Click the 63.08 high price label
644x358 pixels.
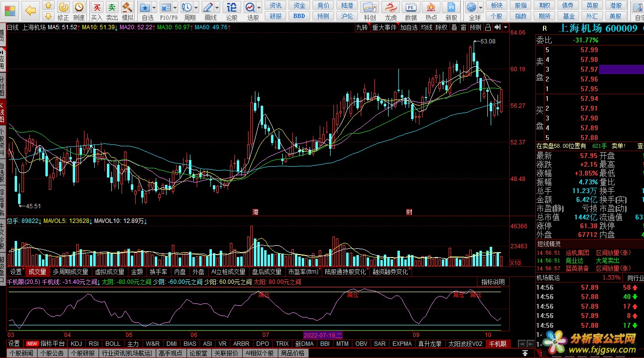[488, 41]
